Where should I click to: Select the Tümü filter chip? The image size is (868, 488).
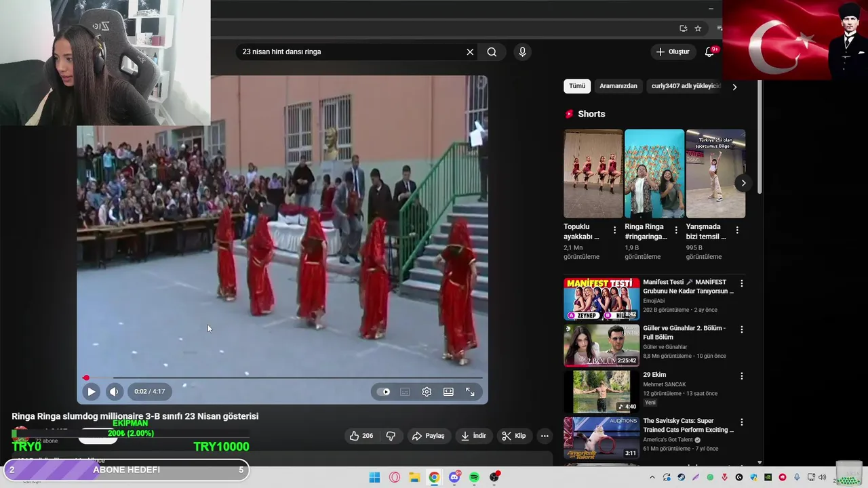[x=577, y=86]
